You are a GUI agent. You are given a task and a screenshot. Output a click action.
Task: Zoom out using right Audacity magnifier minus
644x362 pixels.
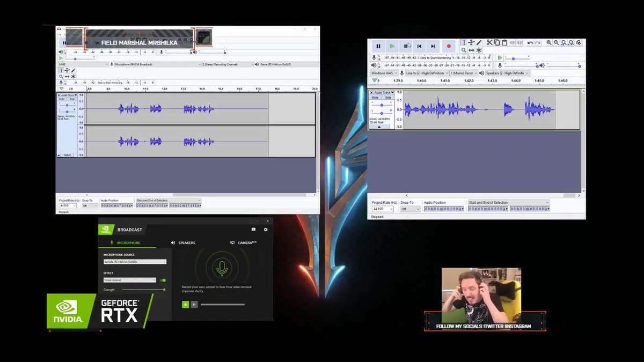(x=557, y=43)
